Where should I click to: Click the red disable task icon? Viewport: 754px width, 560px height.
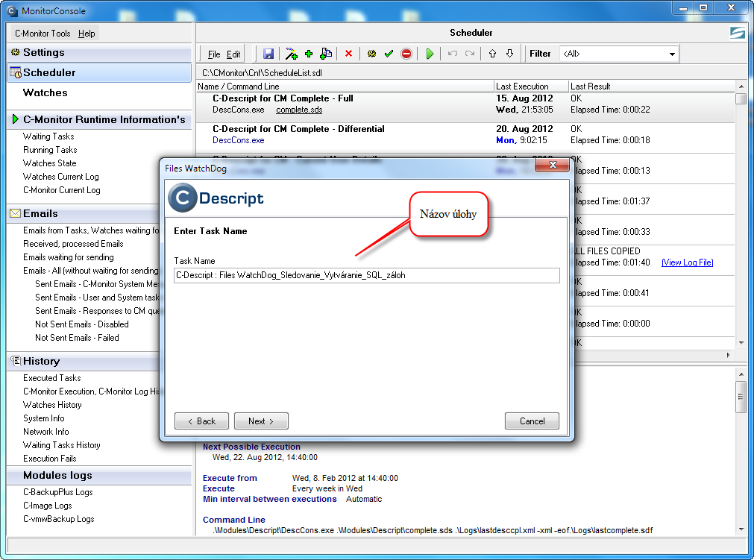click(x=406, y=54)
